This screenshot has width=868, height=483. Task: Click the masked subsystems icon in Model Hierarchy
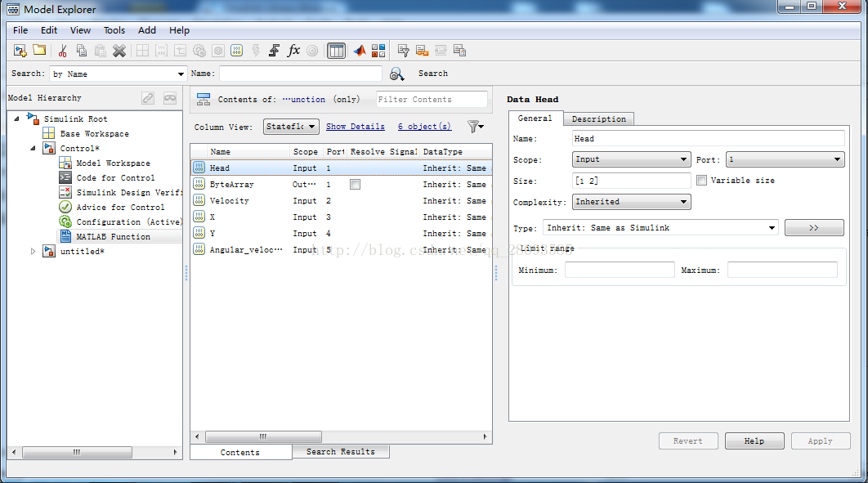click(x=170, y=98)
